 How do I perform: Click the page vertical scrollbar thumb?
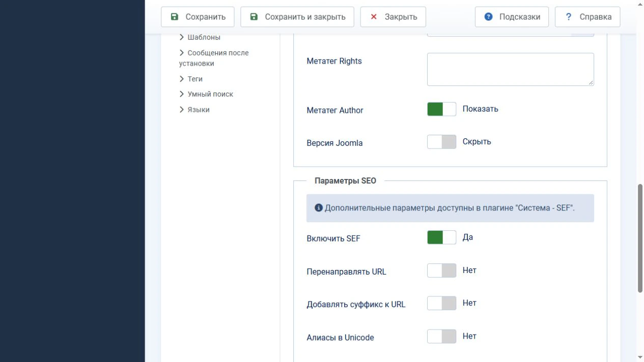[640, 238]
